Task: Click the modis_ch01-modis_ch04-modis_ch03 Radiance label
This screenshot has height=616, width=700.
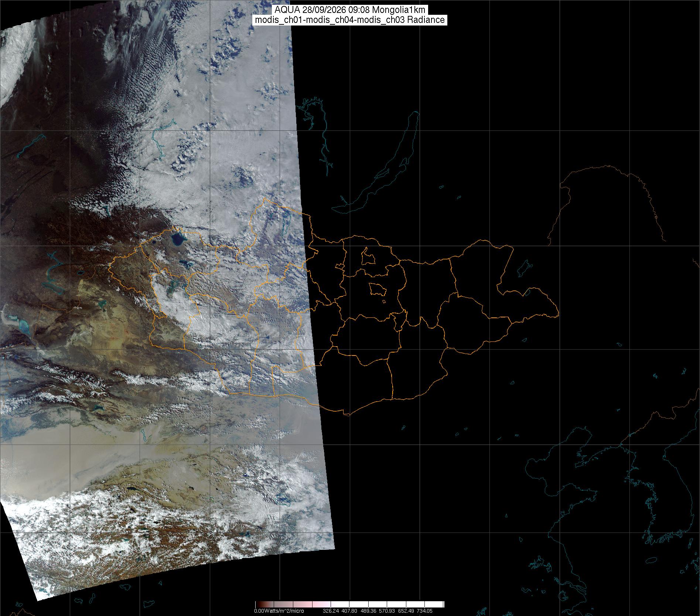Action: point(350,20)
